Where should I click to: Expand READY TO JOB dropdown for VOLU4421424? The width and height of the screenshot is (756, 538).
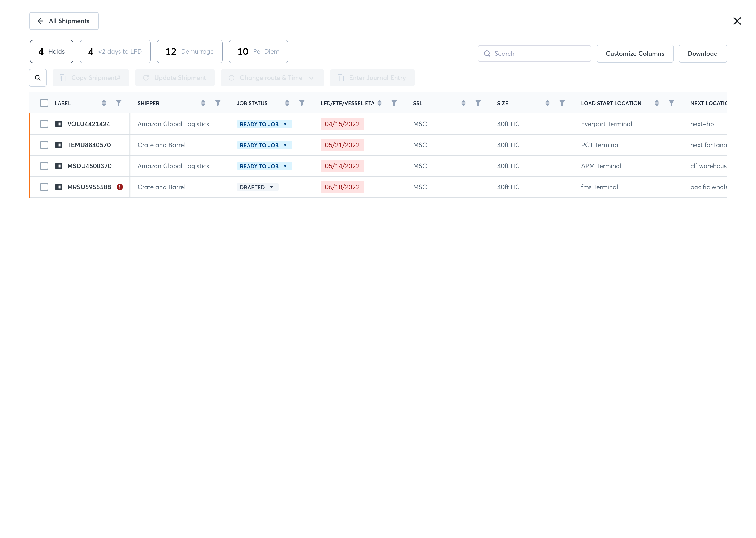click(264, 124)
